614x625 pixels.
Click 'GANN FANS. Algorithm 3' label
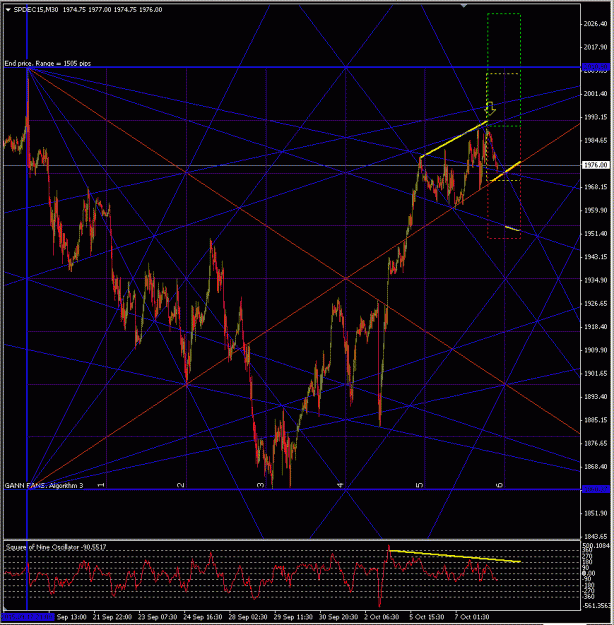pyautogui.click(x=44, y=485)
